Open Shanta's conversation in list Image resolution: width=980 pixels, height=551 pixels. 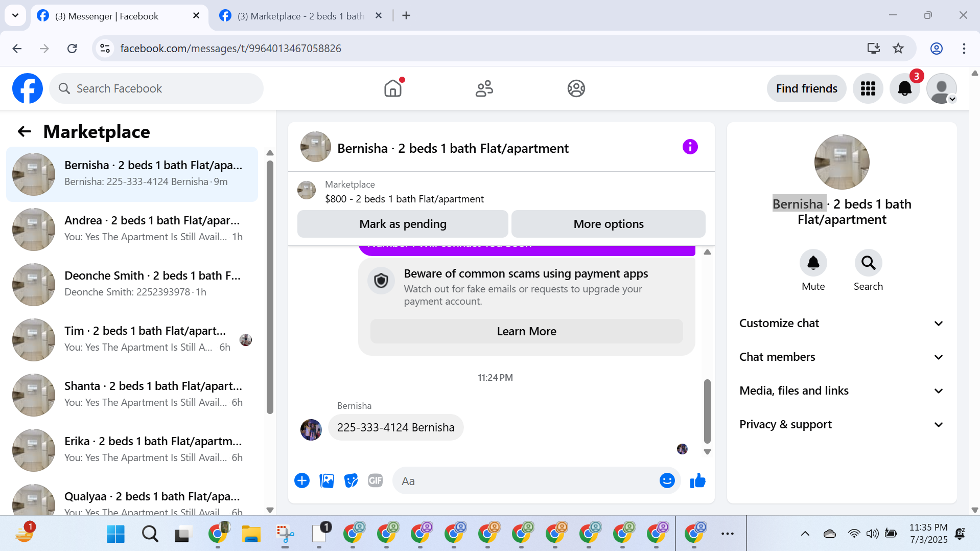[132, 395]
